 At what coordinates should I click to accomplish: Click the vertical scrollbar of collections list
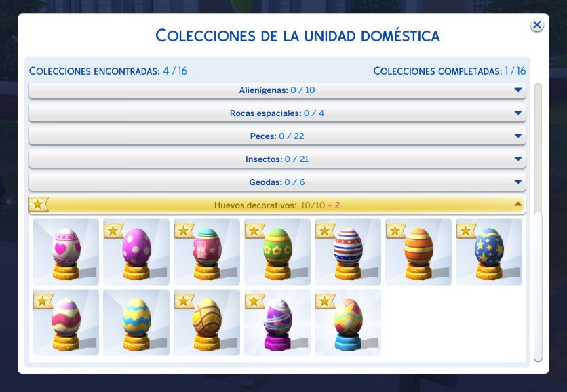(x=538, y=285)
